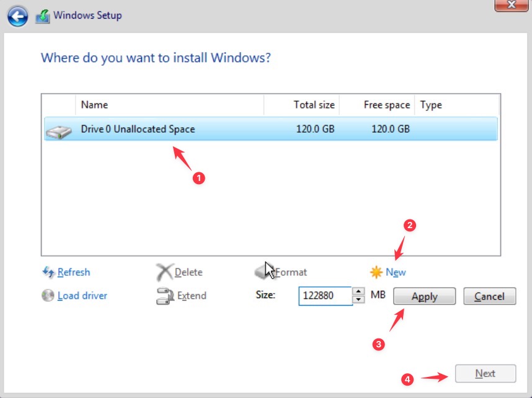Image resolution: width=532 pixels, height=398 pixels.
Task: Open the Refresh link
Action: (x=74, y=272)
